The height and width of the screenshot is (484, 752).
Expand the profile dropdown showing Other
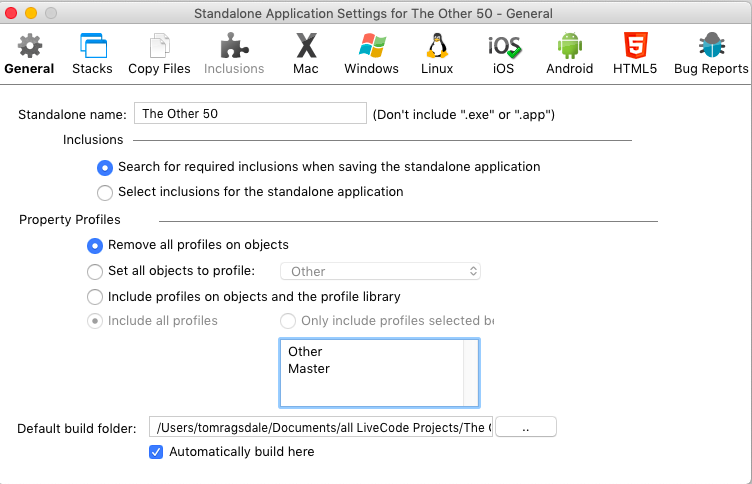point(381,271)
